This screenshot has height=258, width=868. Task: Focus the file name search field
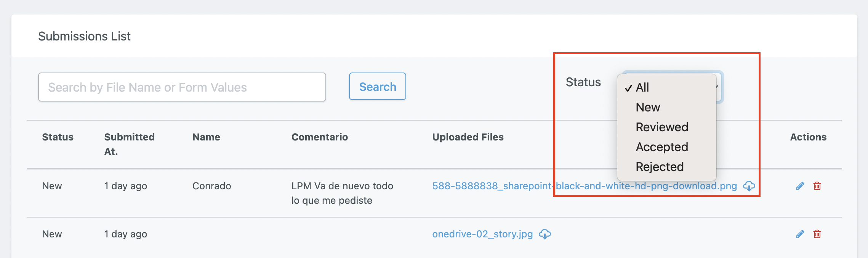(x=182, y=87)
